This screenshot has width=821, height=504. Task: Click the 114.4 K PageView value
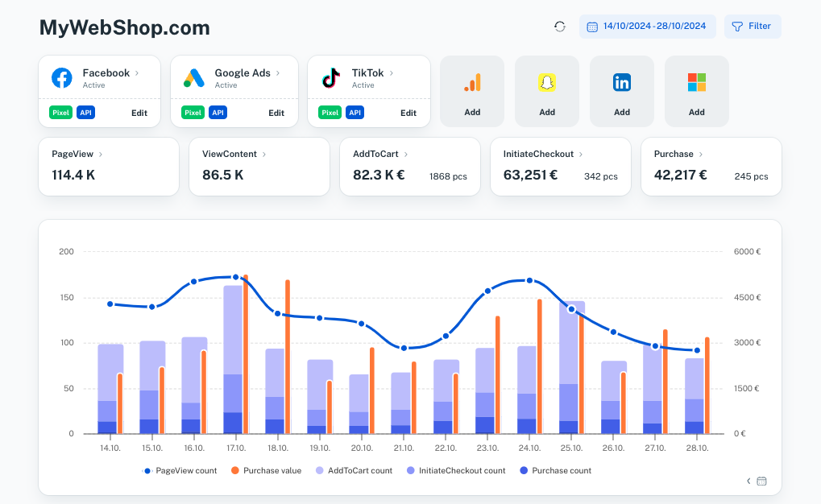click(x=73, y=175)
